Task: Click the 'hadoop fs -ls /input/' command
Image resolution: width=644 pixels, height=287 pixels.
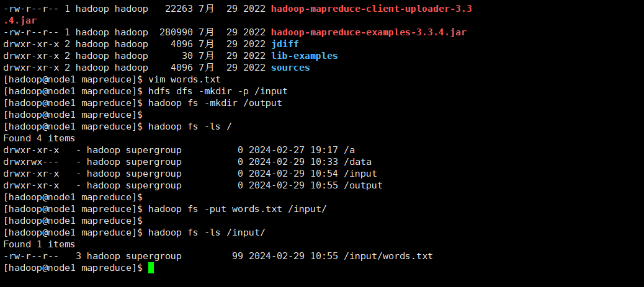Action: [x=207, y=232]
